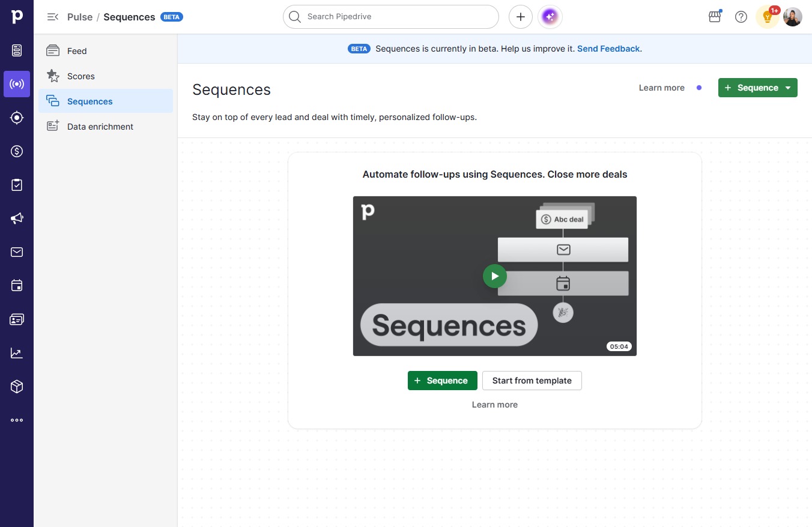
Task: Open the lightbulb notifications icon
Action: 768,17
